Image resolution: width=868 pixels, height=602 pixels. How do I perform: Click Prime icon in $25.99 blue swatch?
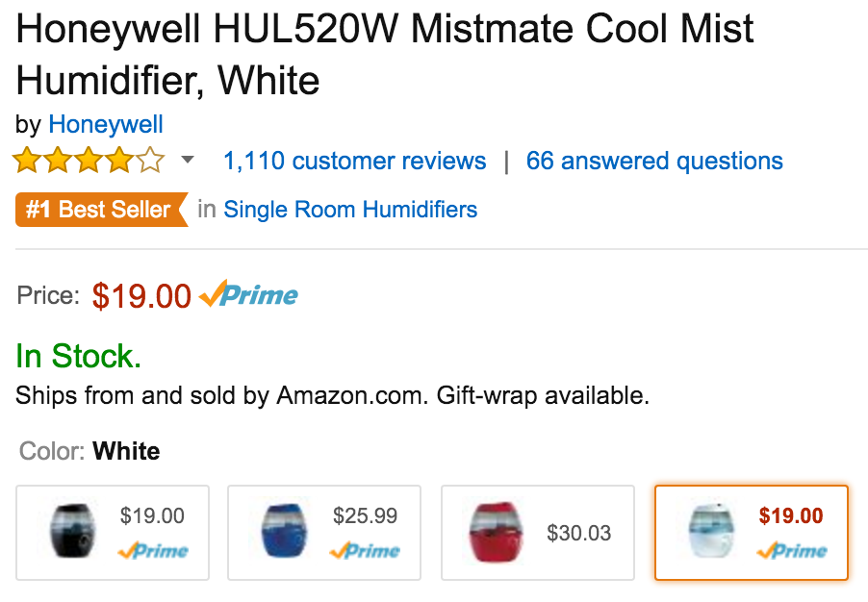tap(365, 551)
